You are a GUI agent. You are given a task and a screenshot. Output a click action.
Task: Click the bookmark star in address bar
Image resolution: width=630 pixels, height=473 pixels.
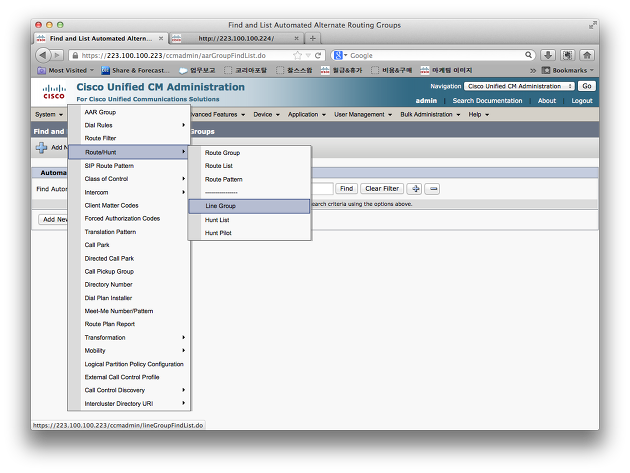pyautogui.click(x=297, y=55)
